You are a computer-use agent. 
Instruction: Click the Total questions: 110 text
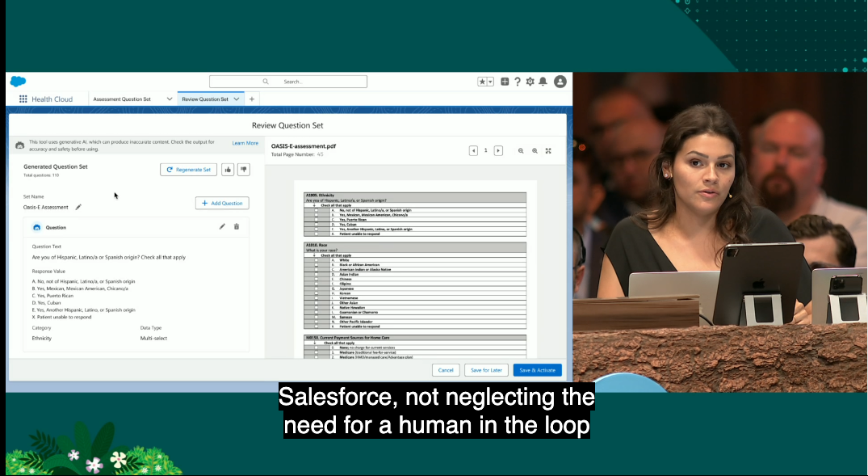[x=41, y=175]
